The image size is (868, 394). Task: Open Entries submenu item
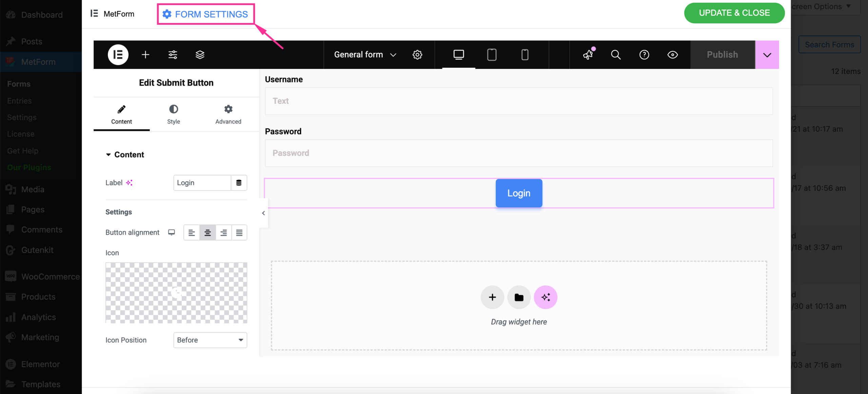coord(19,101)
